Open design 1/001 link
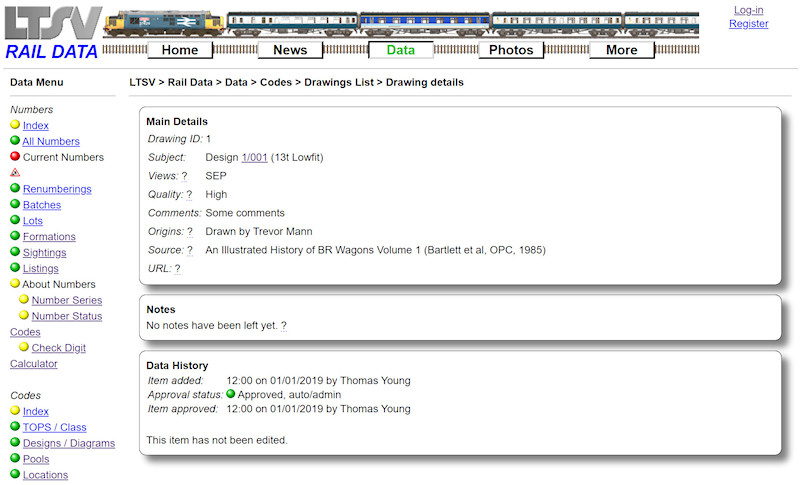The height and width of the screenshot is (485, 800). [254, 157]
